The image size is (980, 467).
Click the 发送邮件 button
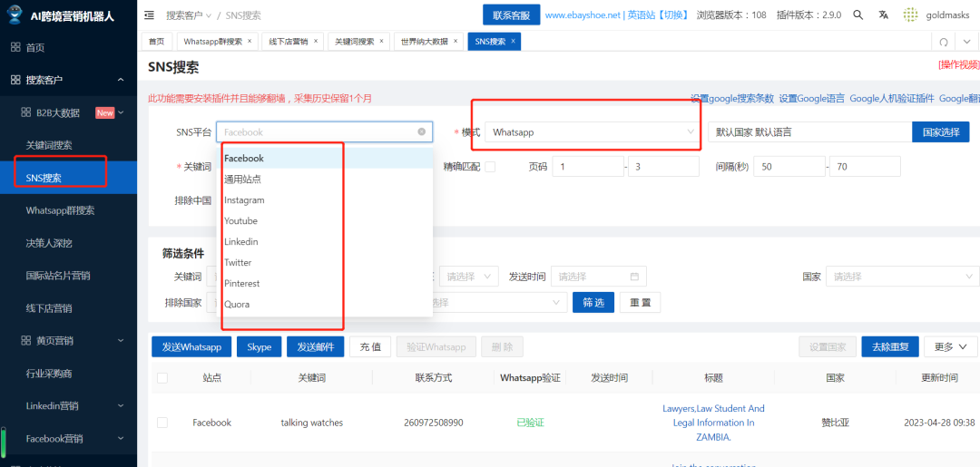pyautogui.click(x=316, y=347)
